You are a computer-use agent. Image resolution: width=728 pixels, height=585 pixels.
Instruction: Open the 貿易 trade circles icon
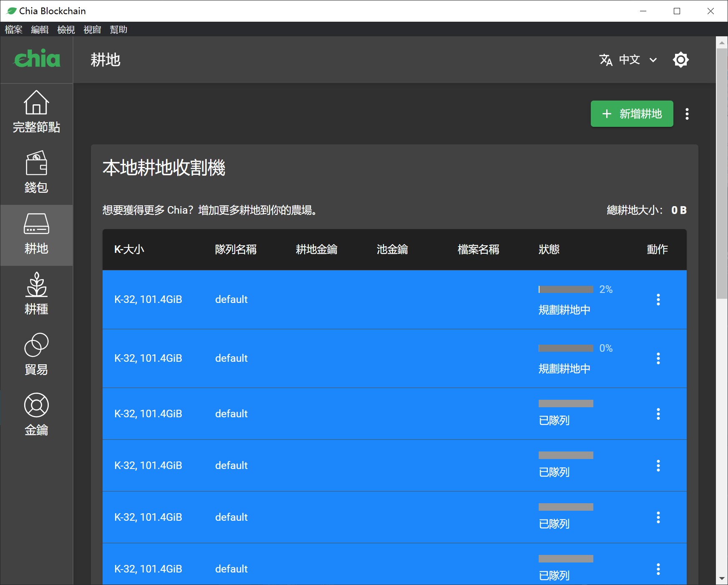[x=36, y=345]
